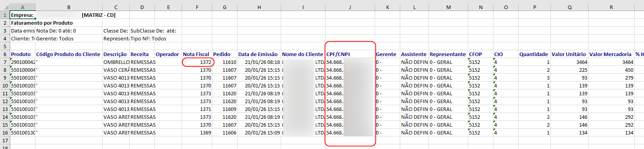Click the 'Pedido' header cell
The height and width of the screenshot is (149, 644).
pos(224,54)
